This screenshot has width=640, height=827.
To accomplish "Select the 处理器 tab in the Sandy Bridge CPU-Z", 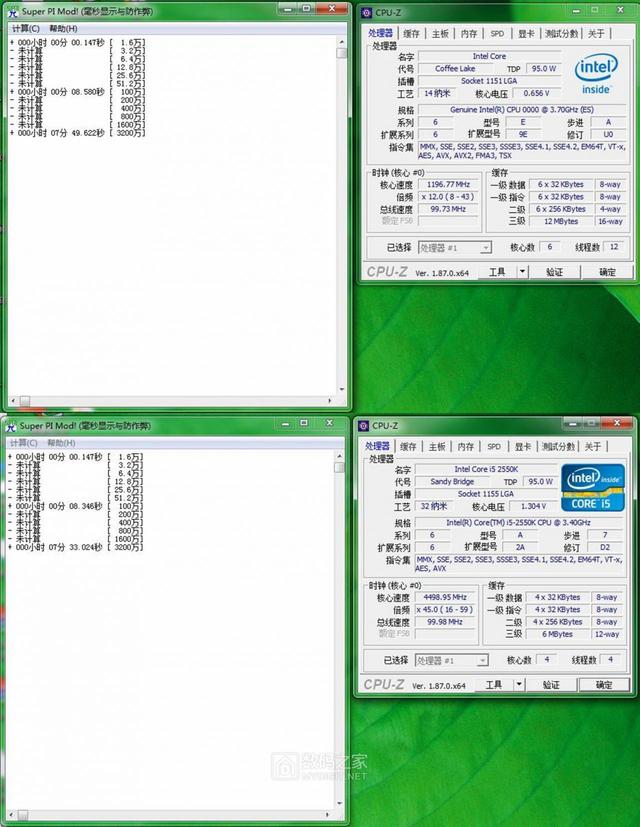I will tap(377, 446).
